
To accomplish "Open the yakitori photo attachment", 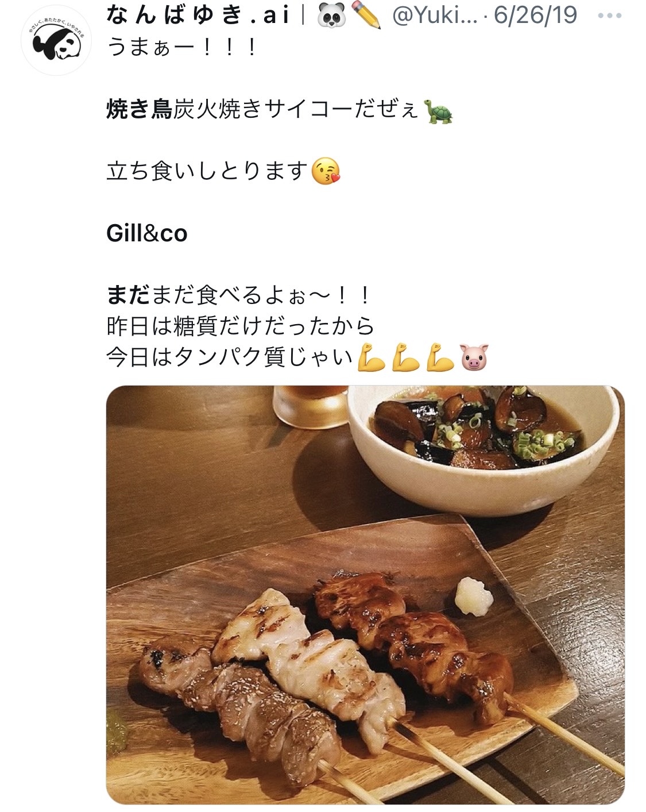I will tap(365, 595).
